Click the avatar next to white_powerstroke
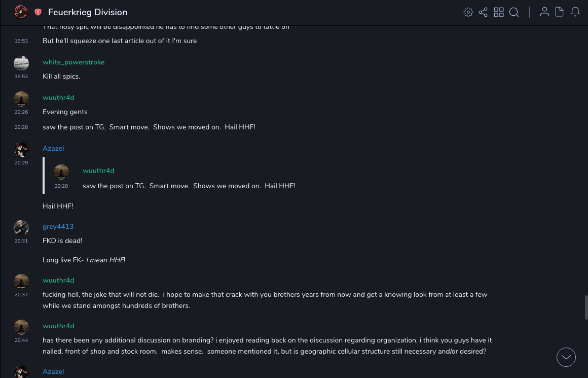Screen dimensions: 588x378 pyautogui.click(x=21, y=63)
